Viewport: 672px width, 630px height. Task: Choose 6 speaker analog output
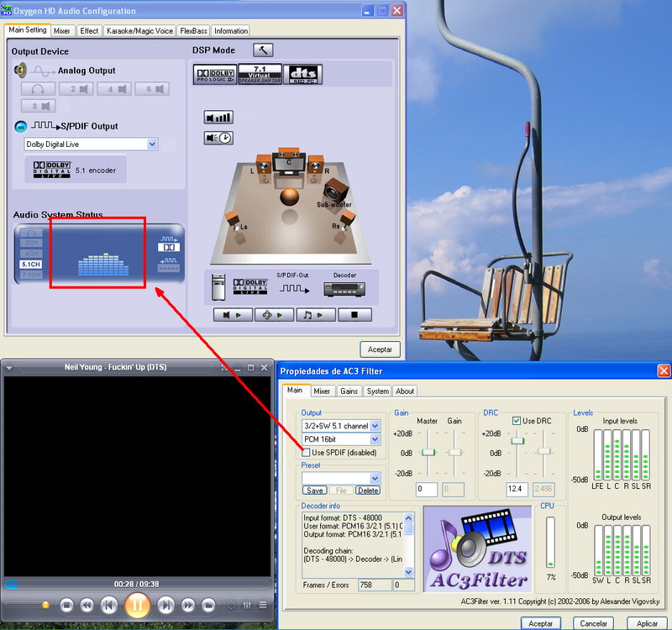pos(152,89)
